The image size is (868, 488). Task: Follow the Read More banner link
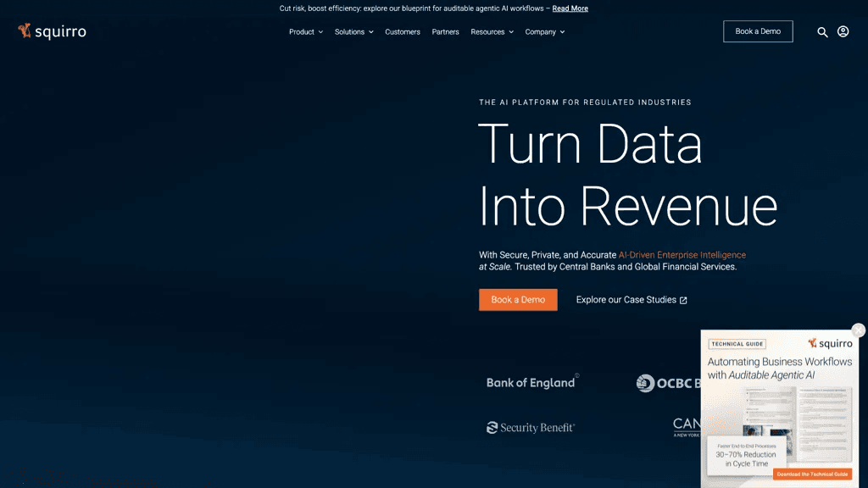pyautogui.click(x=570, y=8)
